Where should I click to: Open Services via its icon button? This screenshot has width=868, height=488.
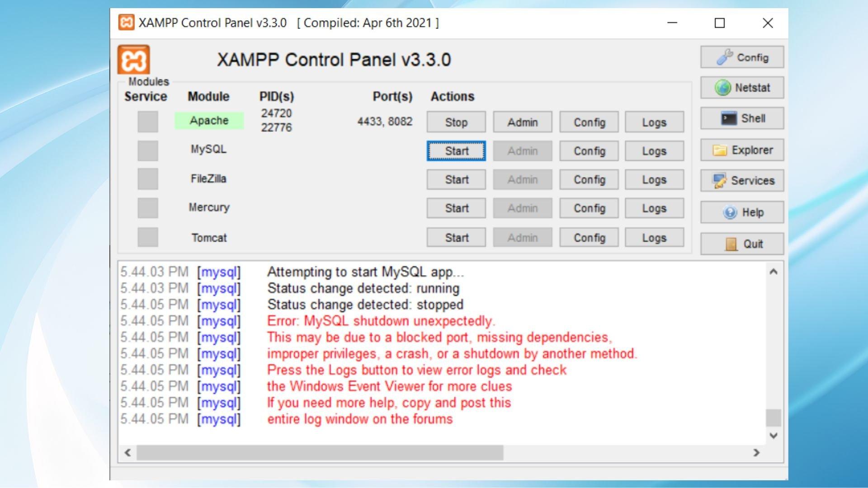click(x=742, y=181)
